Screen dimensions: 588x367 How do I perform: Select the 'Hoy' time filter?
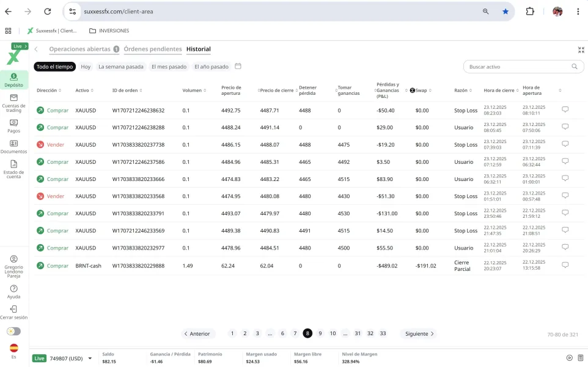tap(86, 67)
